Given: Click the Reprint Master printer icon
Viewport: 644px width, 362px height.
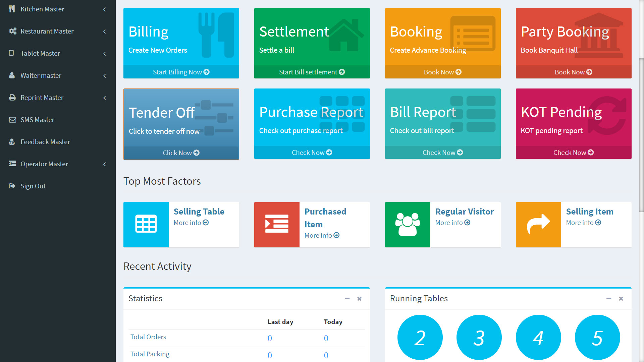Looking at the screenshot, I should click(x=12, y=98).
